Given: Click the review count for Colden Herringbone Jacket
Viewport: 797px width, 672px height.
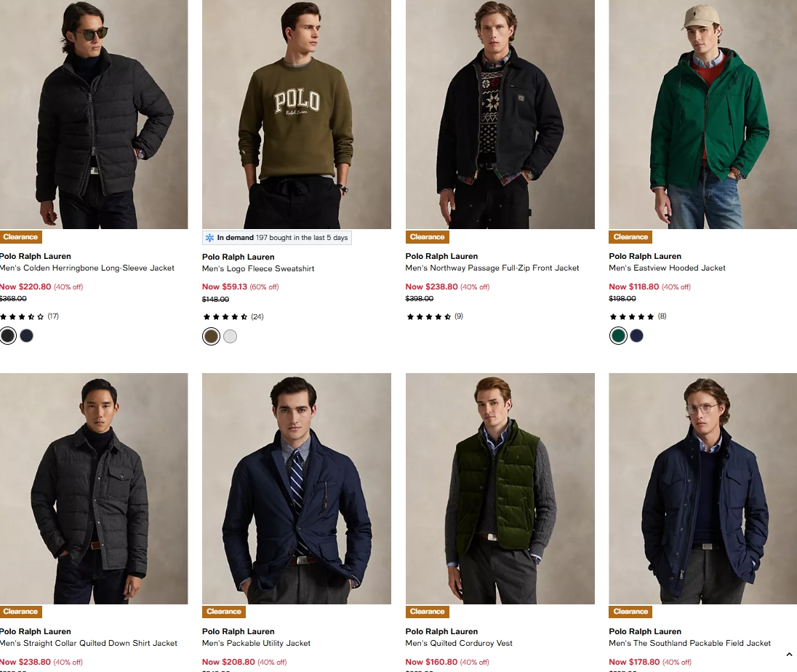Looking at the screenshot, I should click(53, 316).
